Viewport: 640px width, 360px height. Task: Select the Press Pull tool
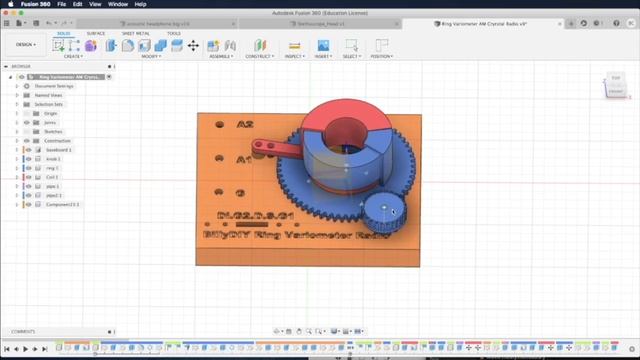coord(111,45)
